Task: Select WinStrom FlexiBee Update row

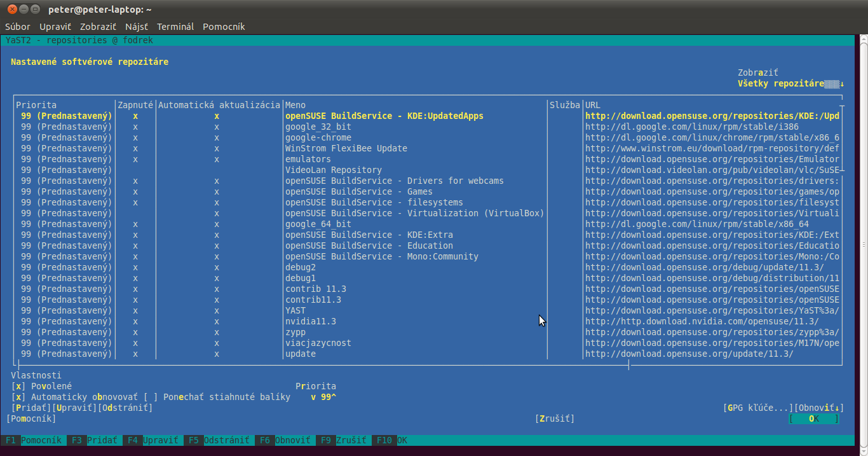Action: pyautogui.click(x=428, y=148)
